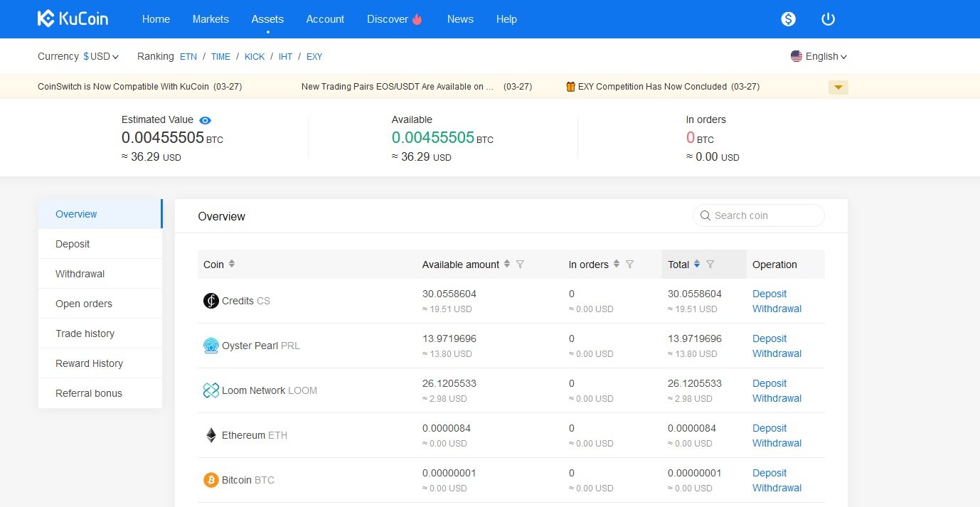
Task: Click the Oyster Pearl coin icon
Action: click(x=211, y=346)
